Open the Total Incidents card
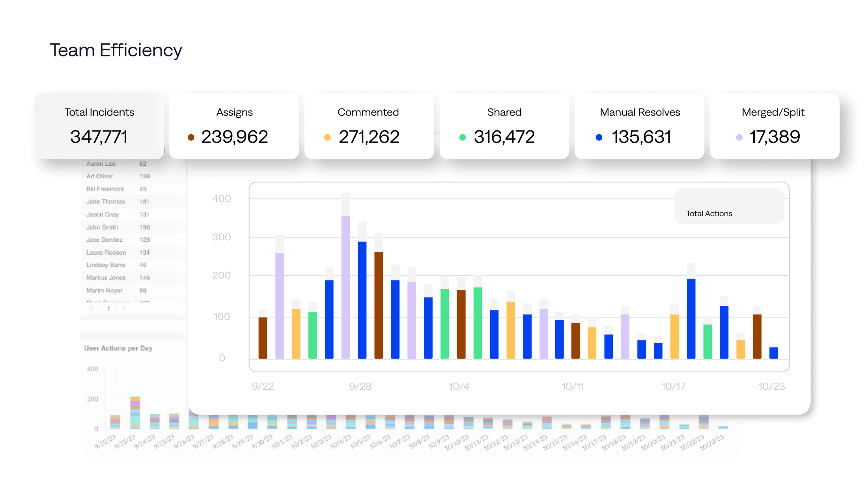Screen dimensions: 868x486 [x=99, y=126]
